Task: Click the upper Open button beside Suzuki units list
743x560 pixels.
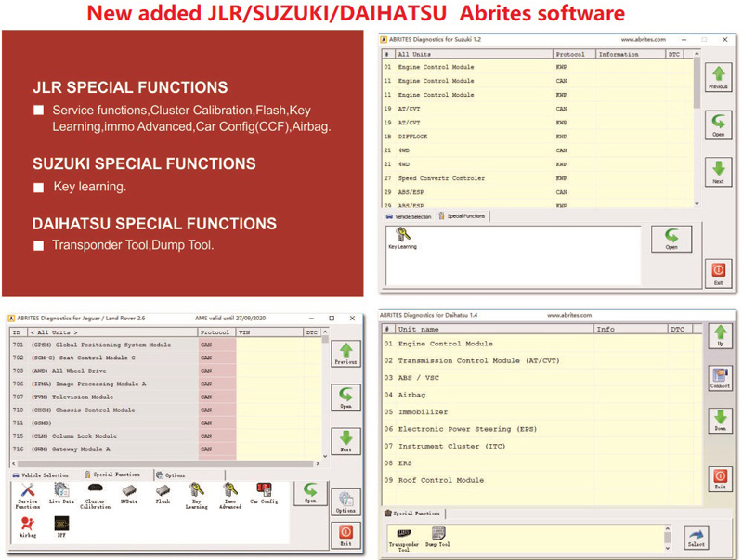Action: (x=718, y=124)
